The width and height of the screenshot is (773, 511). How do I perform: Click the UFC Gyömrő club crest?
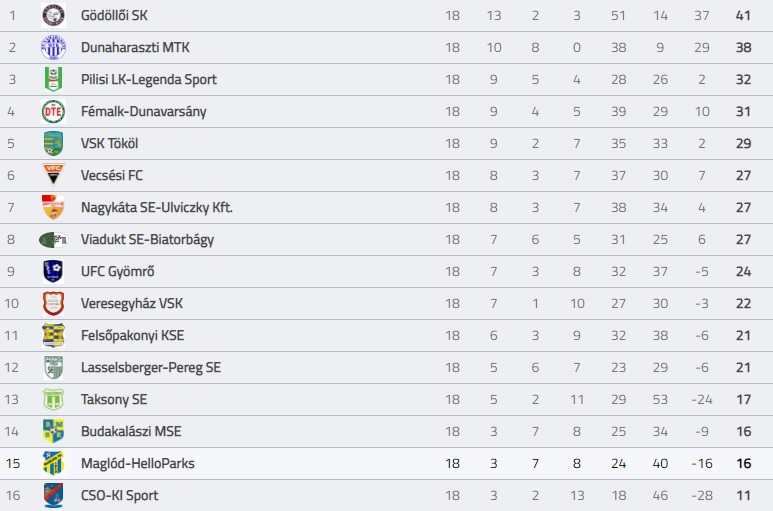tap(53, 271)
